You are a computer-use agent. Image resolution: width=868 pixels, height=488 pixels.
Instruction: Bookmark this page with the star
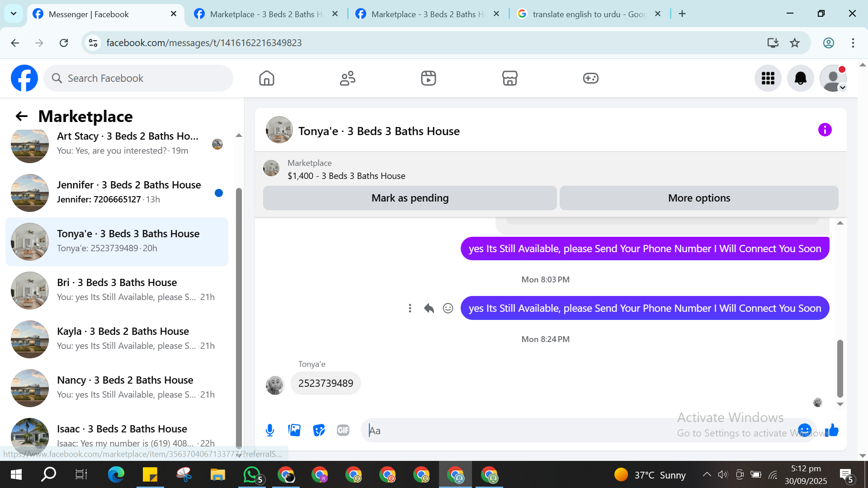795,43
